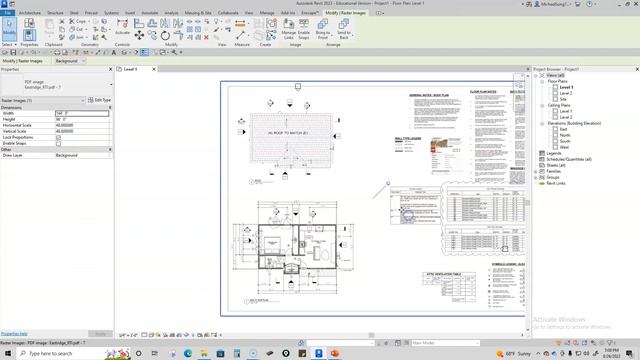Click Edit Type button

[x=99, y=100]
